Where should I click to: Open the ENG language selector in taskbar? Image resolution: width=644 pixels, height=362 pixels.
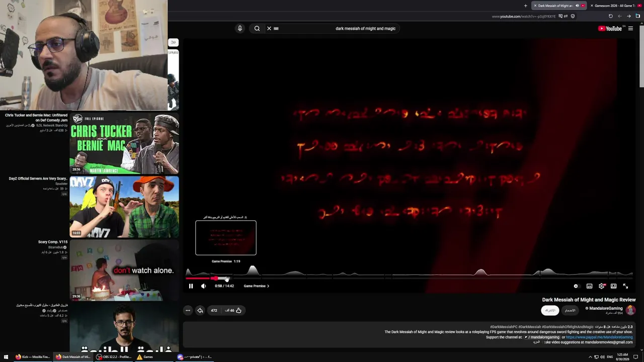(610, 357)
